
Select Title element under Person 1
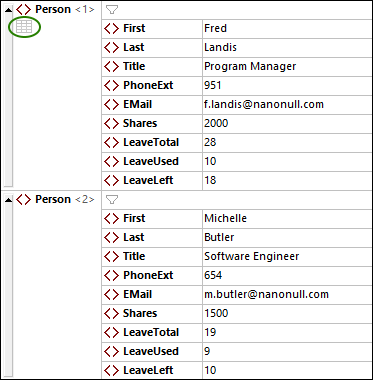(134, 67)
